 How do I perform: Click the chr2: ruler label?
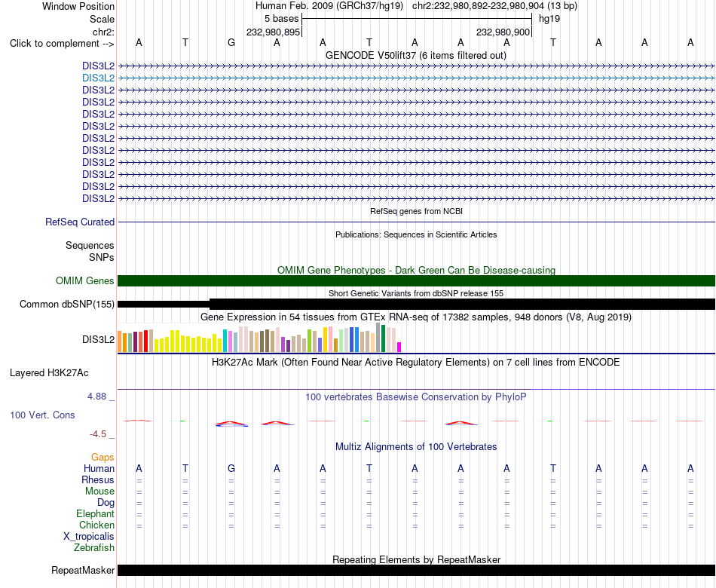click(103, 32)
